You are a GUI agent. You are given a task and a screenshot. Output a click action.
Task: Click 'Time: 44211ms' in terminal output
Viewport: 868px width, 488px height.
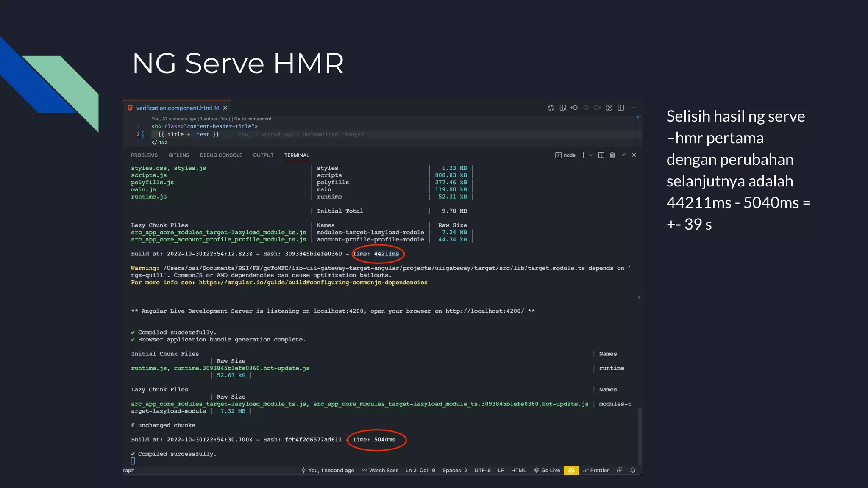coord(376,254)
